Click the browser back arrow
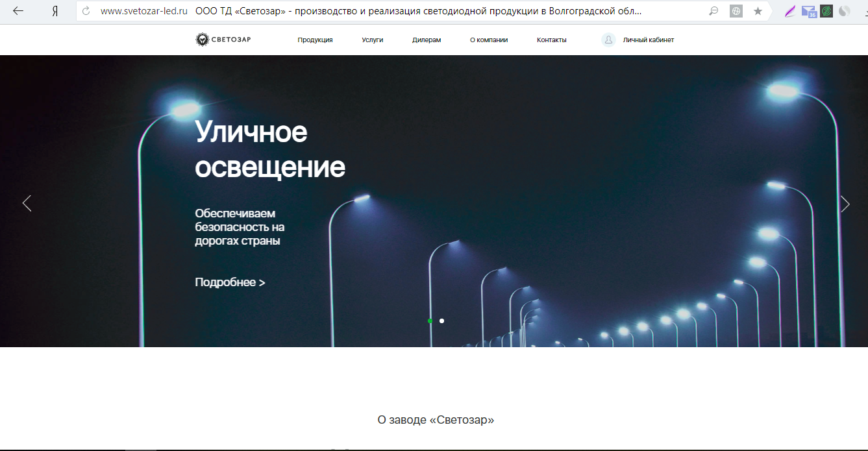The height and width of the screenshot is (451, 868). [x=18, y=11]
